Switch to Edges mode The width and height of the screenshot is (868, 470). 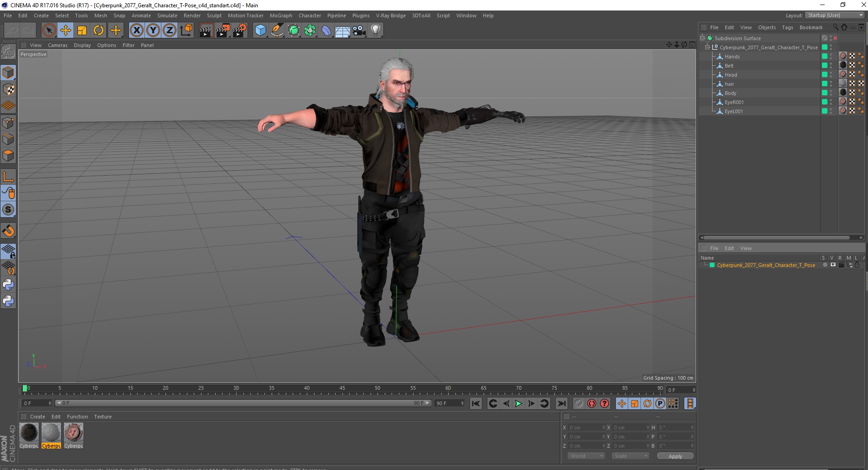point(8,139)
